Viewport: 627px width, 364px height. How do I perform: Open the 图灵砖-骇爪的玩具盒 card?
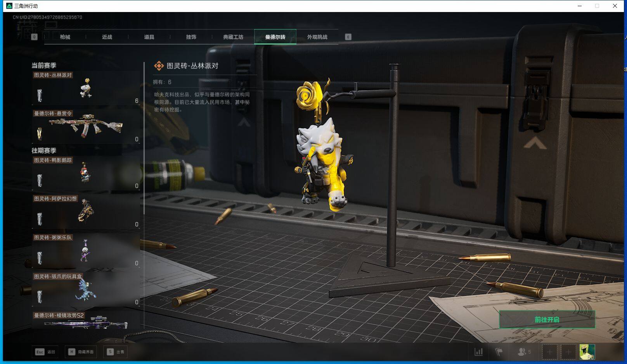click(x=86, y=290)
